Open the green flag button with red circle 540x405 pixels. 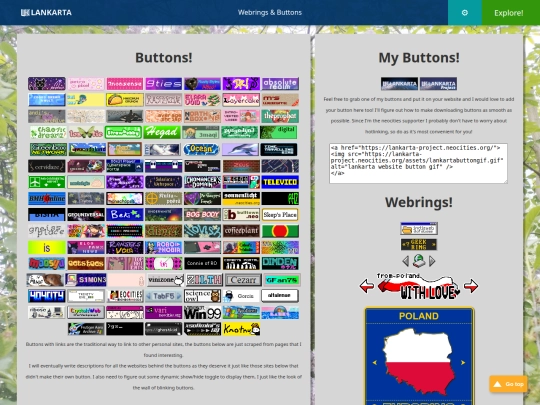tap(280, 231)
